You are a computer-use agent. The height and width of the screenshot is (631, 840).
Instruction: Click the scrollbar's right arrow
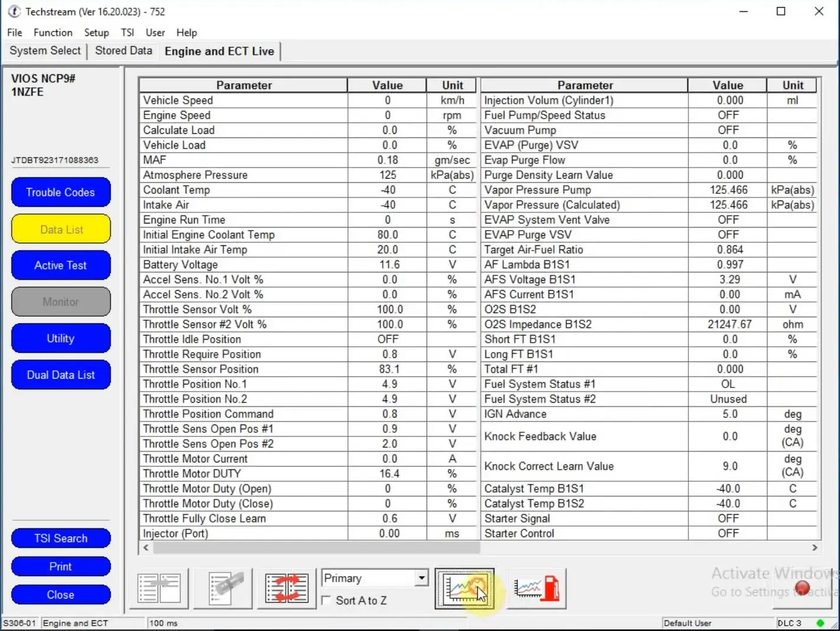[815, 548]
